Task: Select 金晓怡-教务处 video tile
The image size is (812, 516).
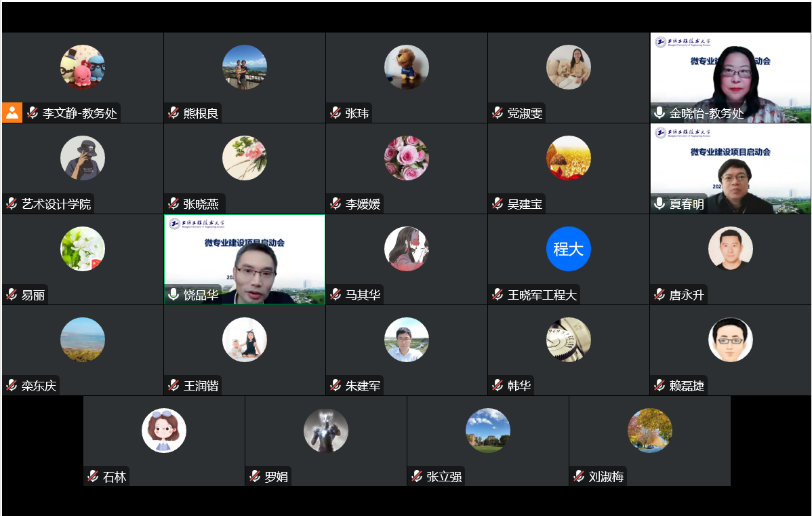Action: [730, 78]
